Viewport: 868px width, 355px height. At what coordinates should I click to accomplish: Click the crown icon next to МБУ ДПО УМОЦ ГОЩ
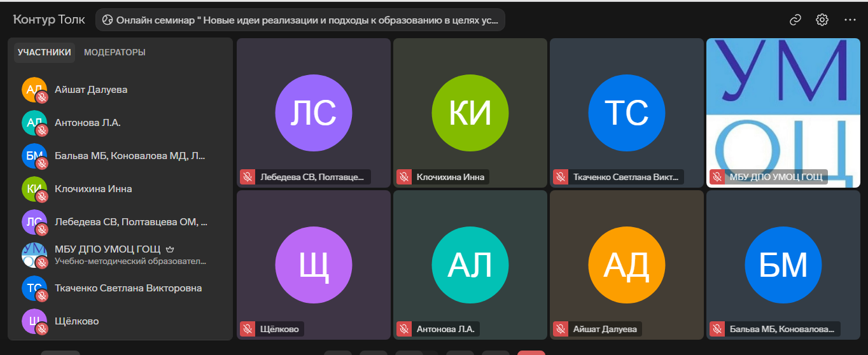point(170,249)
